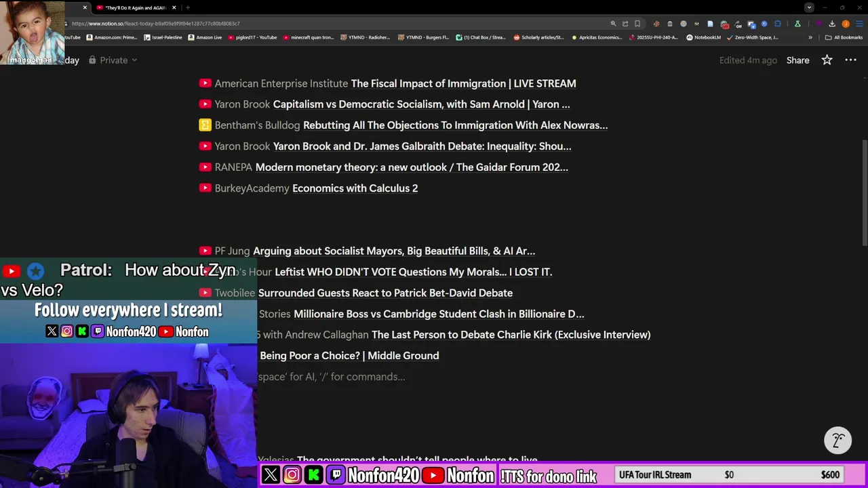Expand hidden bookmarks overflow chevron
The image size is (868, 488).
(x=810, y=37)
